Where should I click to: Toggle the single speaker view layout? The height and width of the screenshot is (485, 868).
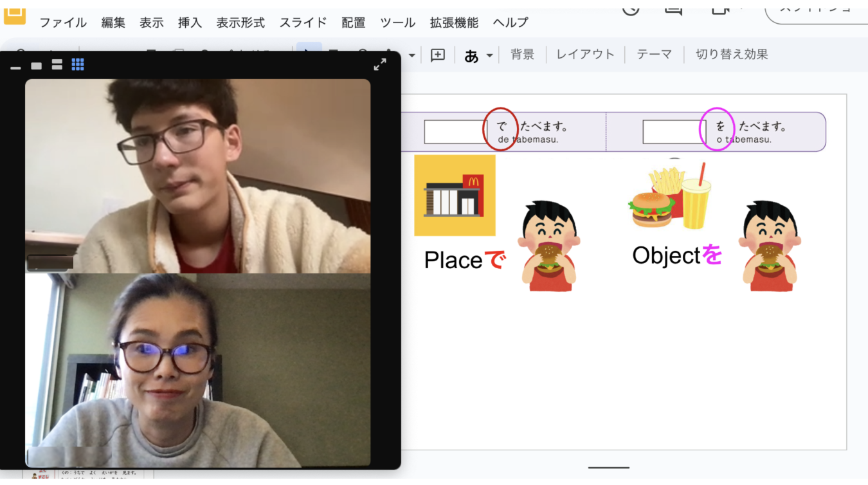[x=36, y=65]
